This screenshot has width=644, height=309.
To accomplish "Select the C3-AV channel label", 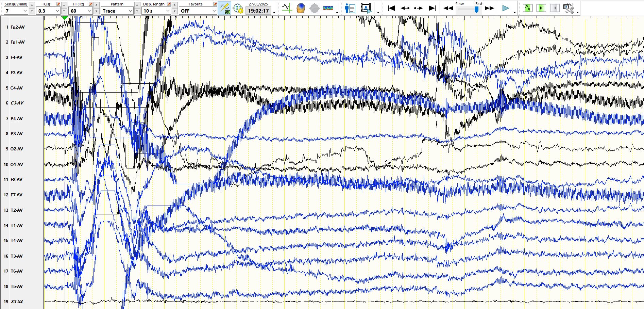I will coord(17,103).
